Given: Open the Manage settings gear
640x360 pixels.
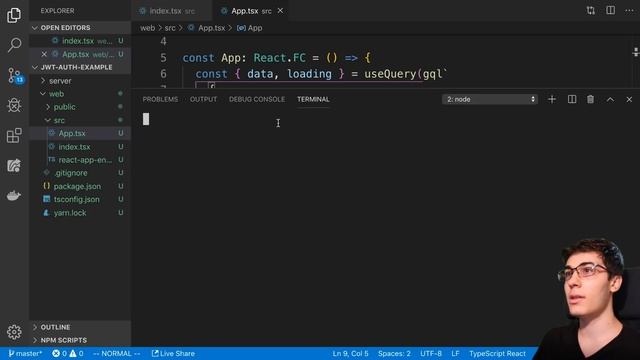Looking at the screenshot, I should pyautogui.click(x=14, y=332).
